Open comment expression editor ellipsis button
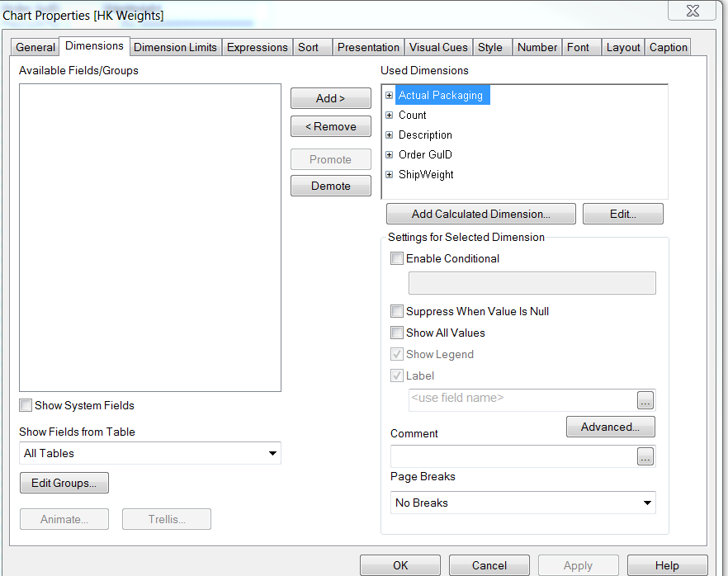This screenshot has width=728, height=576. (x=645, y=456)
